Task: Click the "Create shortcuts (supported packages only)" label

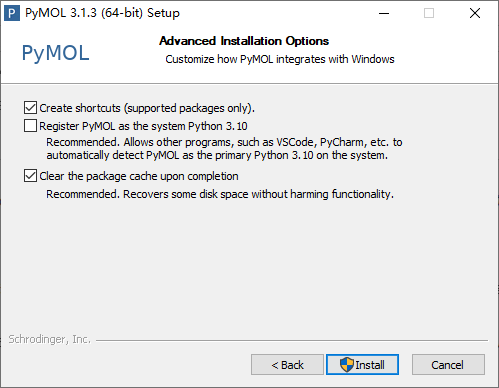Action: (147, 108)
